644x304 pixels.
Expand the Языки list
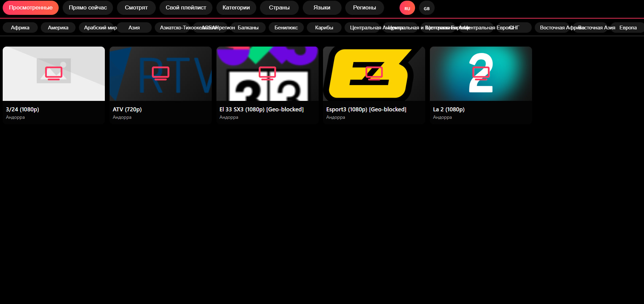pyautogui.click(x=322, y=8)
